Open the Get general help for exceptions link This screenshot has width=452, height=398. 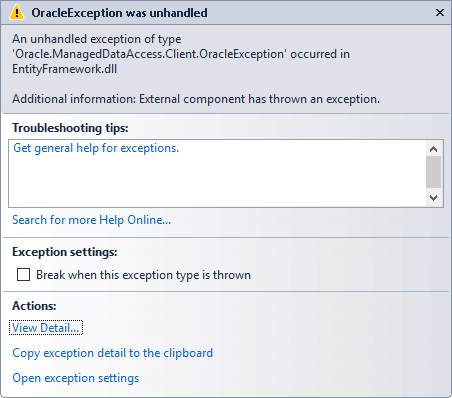coord(96,148)
